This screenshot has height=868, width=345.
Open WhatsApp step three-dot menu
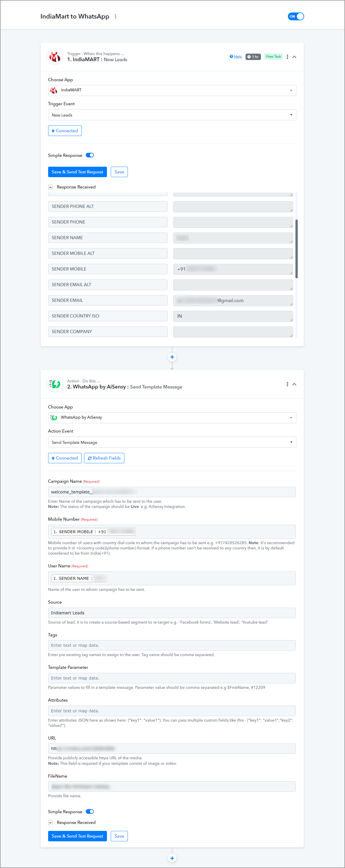287,384
